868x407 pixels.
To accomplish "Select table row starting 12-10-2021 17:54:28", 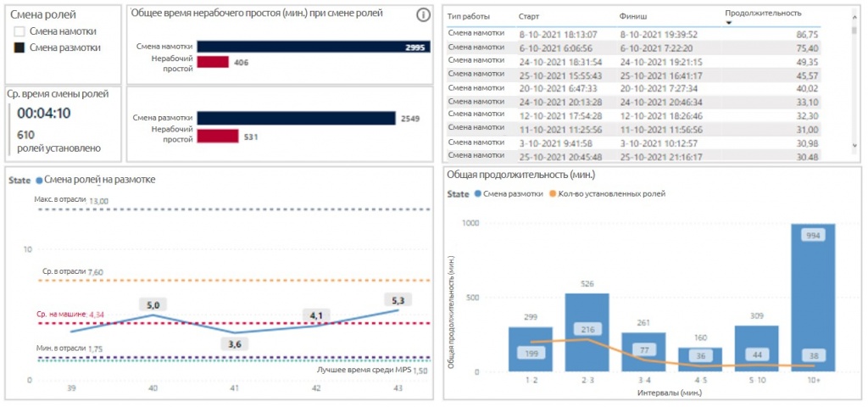I will (x=633, y=115).
